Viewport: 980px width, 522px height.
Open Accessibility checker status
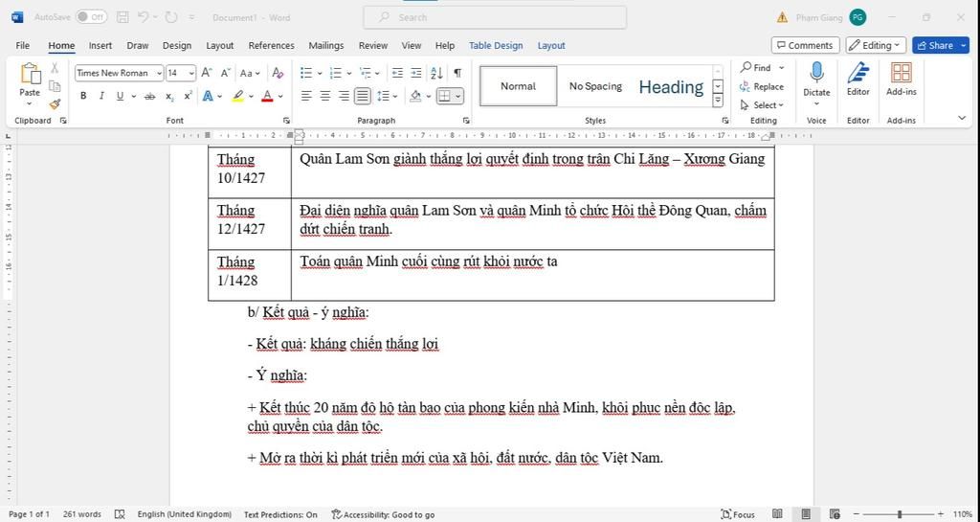[383, 514]
